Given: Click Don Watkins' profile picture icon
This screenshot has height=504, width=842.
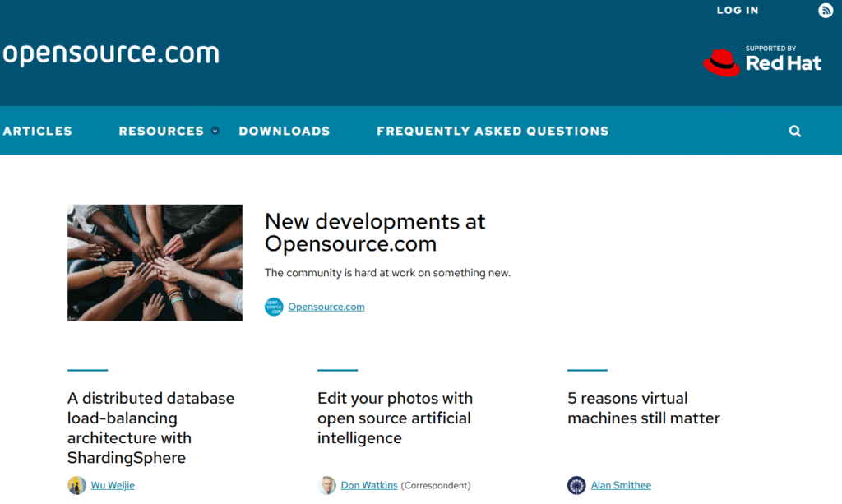Looking at the screenshot, I should [327, 485].
